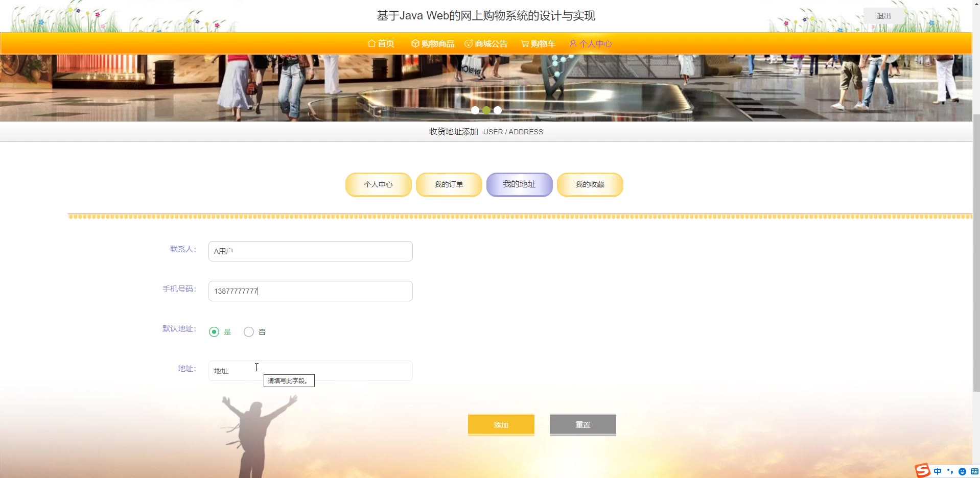Click the 地址 input field
Screen dimensions: 980x478
[311, 371]
